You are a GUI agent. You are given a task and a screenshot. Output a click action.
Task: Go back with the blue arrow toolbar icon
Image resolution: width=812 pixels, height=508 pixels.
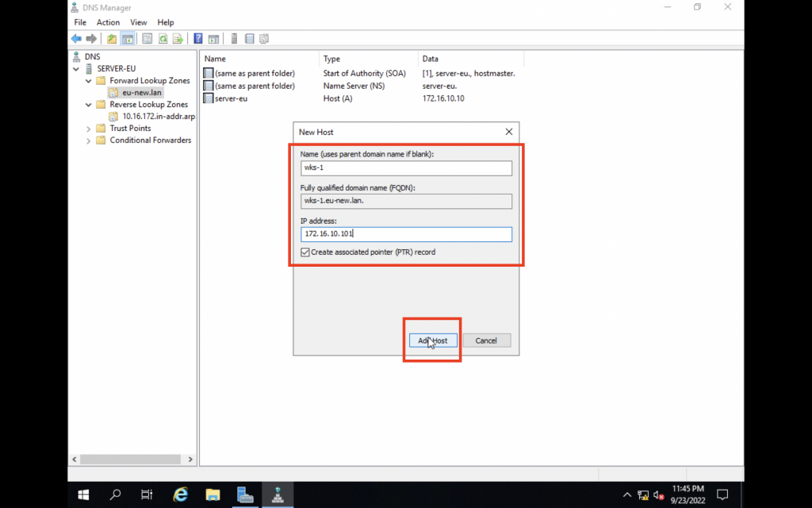coord(77,38)
